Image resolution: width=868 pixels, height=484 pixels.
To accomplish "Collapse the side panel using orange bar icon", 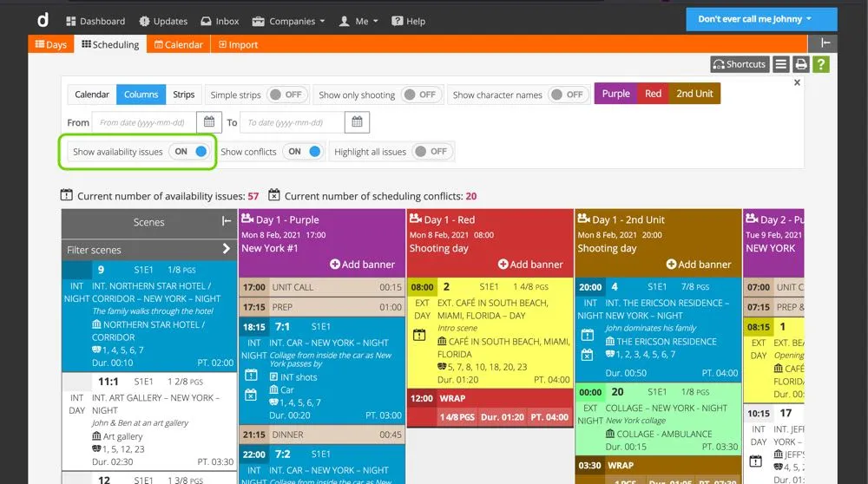I will point(825,43).
